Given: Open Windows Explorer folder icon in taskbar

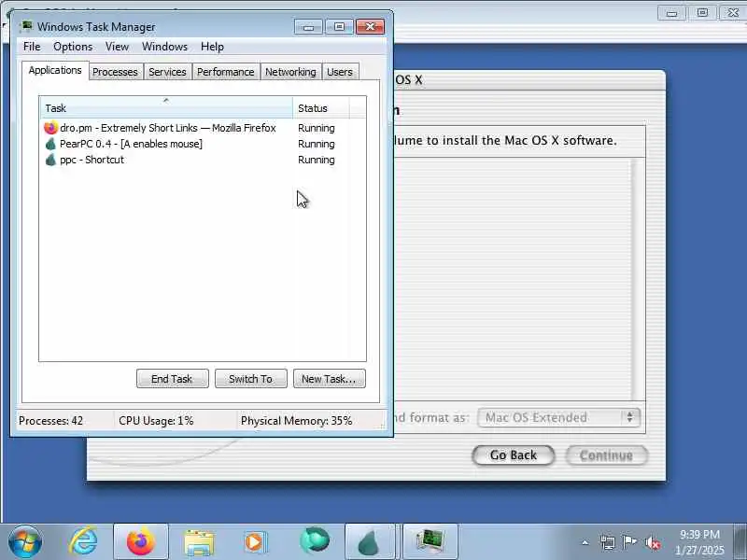Looking at the screenshot, I should (199, 542).
